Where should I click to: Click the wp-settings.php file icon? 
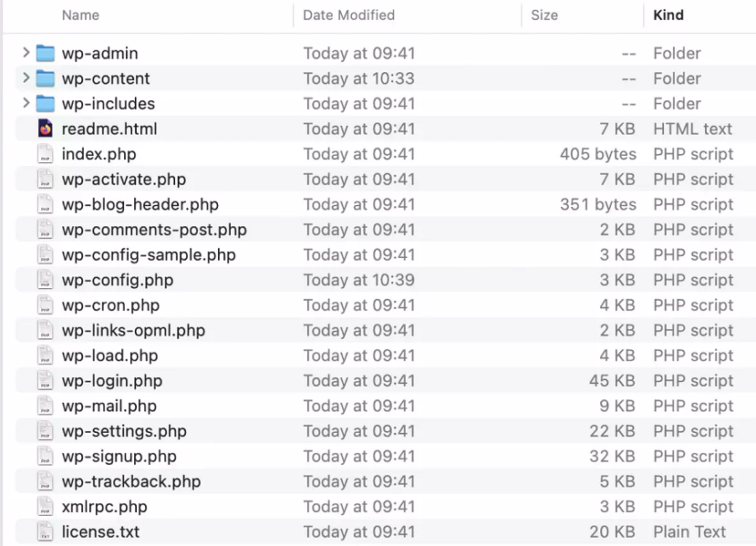46,431
